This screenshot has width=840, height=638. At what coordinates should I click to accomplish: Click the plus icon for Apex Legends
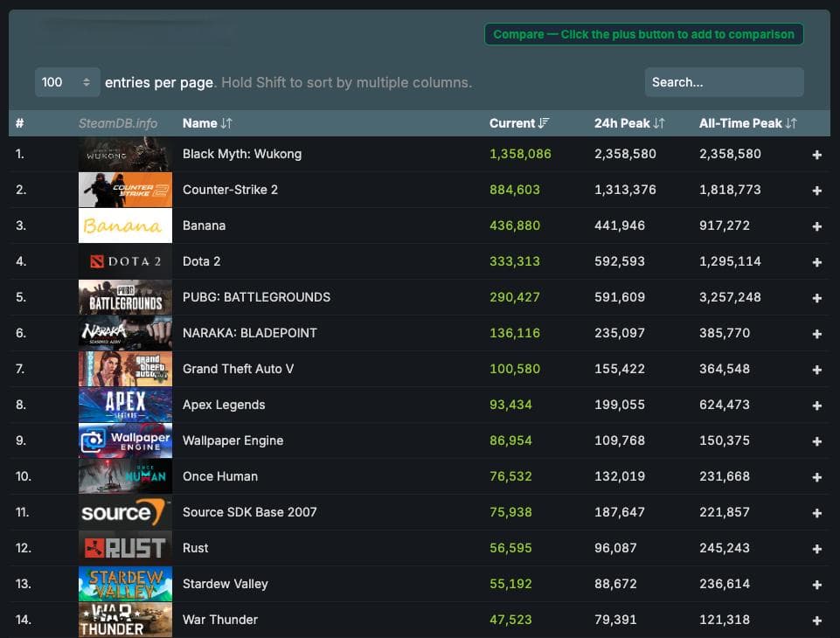pyautogui.click(x=816, y=406)
